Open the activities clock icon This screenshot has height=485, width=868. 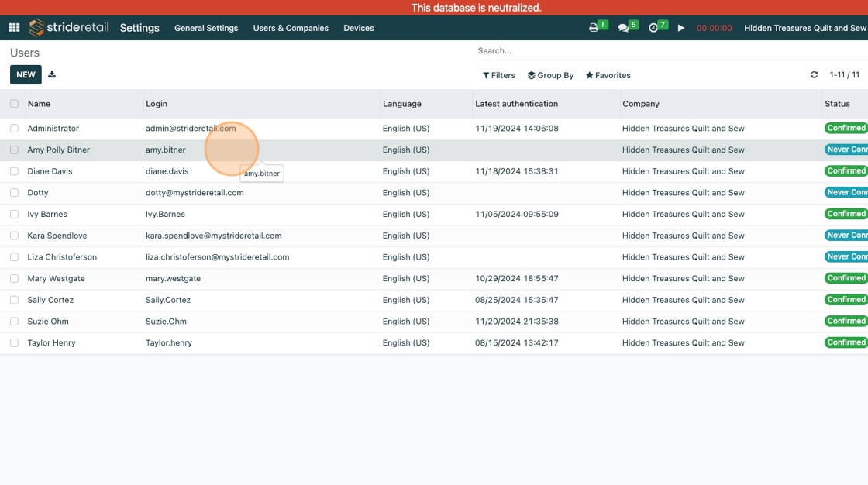pos(653,28)
